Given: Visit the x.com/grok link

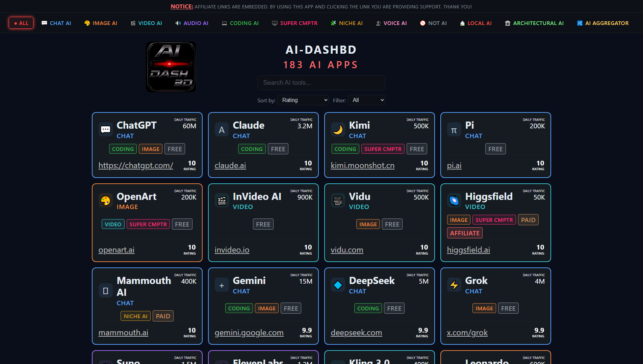Looking at the screenshot, I should 467,333.
